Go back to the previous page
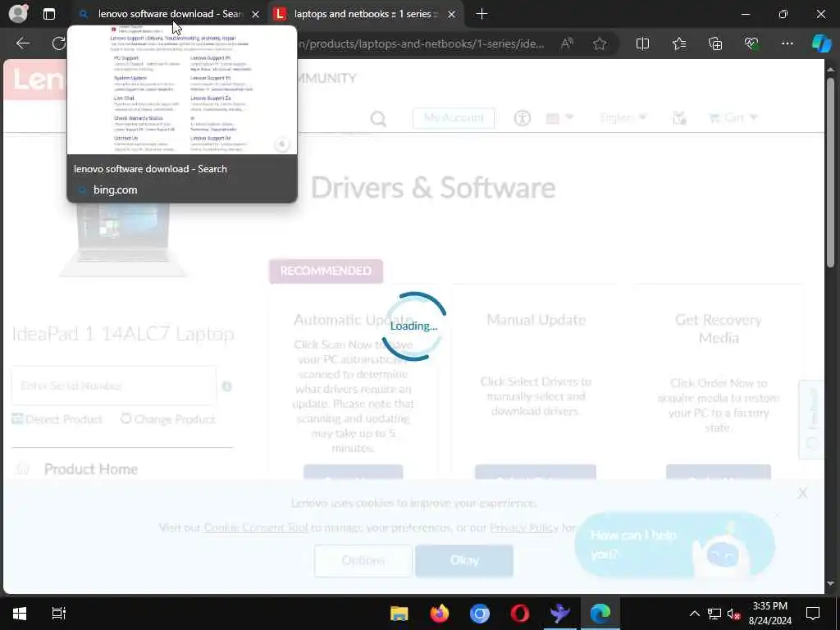 pos(22,43)
